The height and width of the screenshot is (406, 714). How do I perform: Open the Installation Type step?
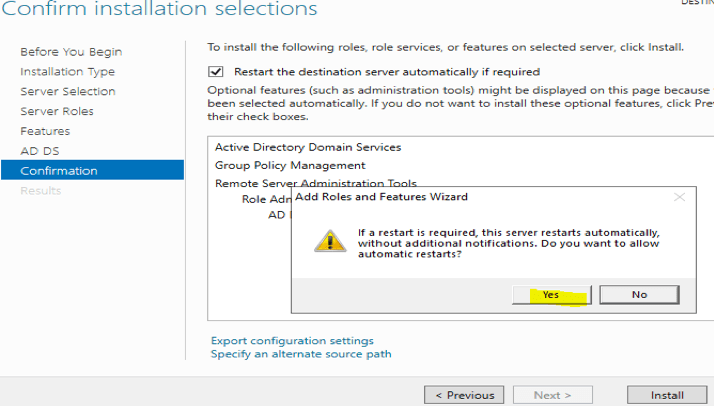point(67,71)
